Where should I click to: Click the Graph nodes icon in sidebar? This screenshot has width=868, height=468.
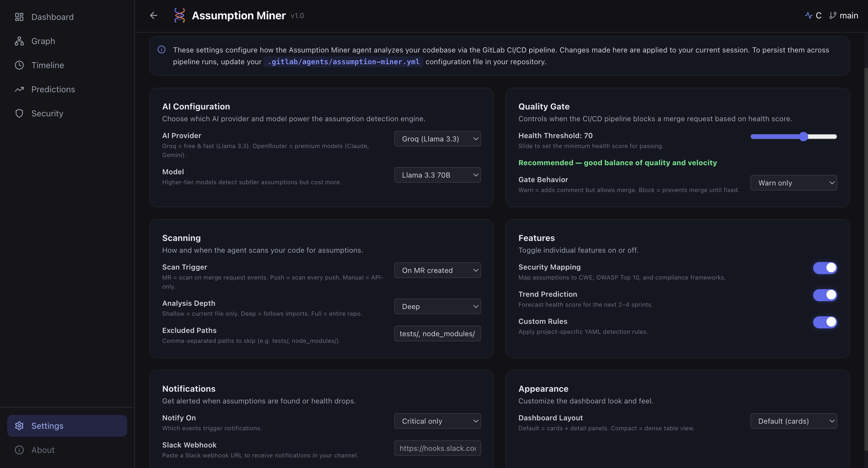pos(19,41)
